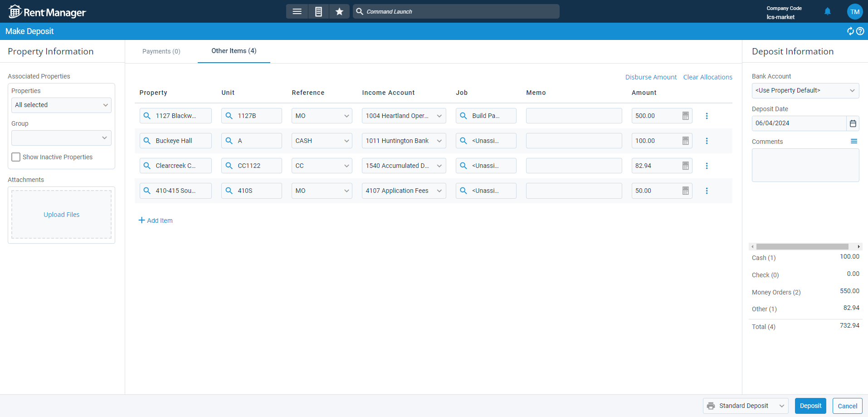Expand the Comments options icon
Screen dimensions: 868x417
[x=855, y=141]
